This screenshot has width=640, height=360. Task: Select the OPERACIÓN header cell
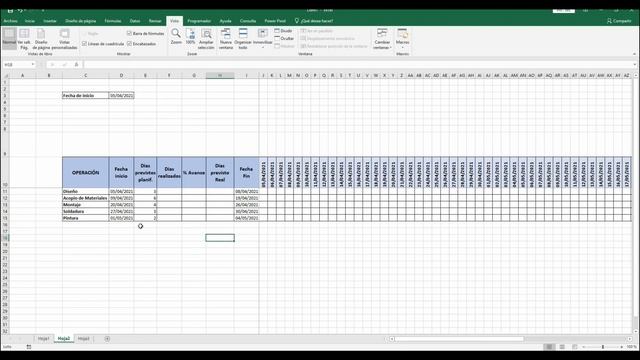point(86,173)
